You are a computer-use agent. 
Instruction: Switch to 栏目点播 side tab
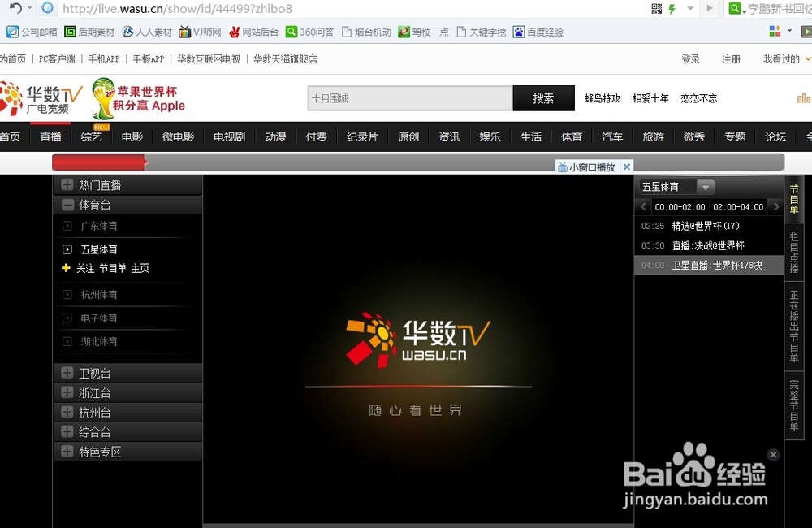pos(794,253)
